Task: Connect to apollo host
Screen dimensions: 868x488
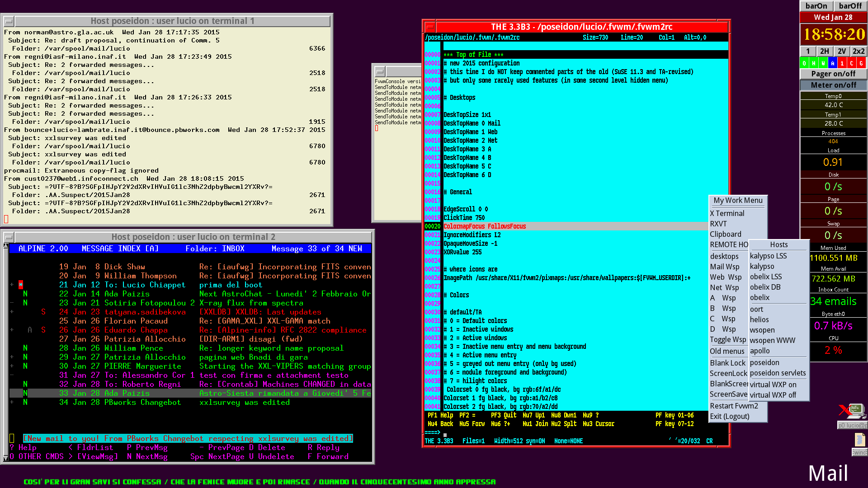Action: [x=778, y=351]
